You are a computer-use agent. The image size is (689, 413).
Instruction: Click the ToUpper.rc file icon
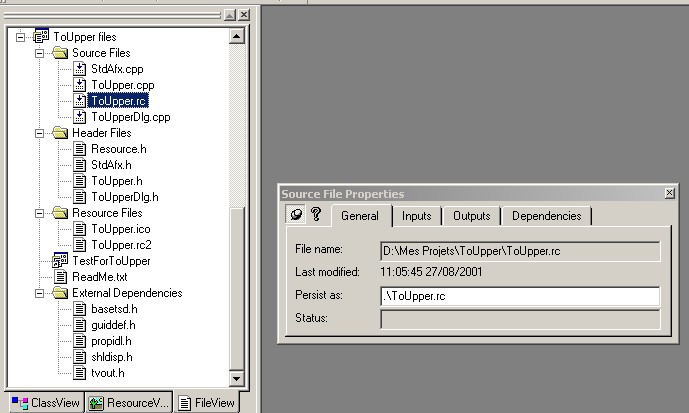coord(80,101)
